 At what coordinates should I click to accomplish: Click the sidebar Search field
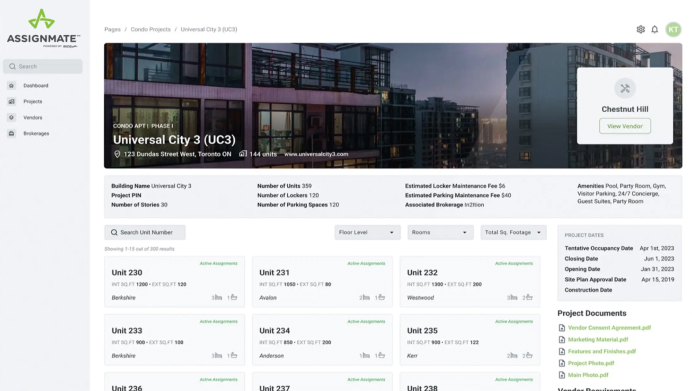coord(43,66)
